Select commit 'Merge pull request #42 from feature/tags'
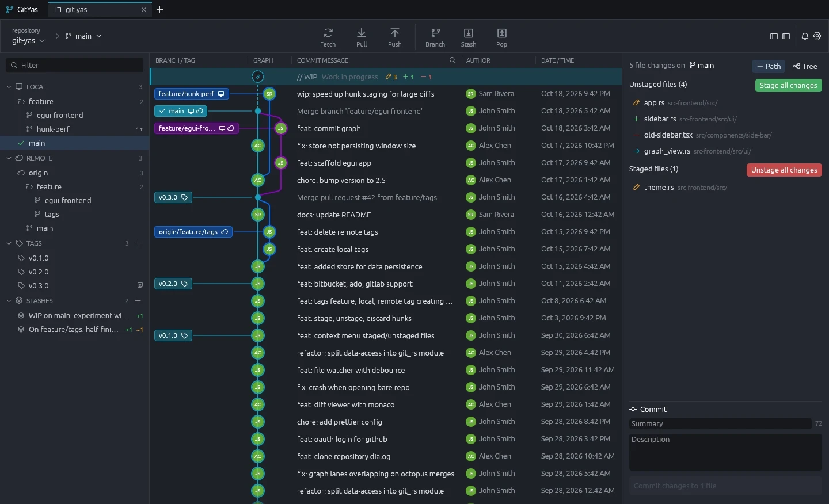 click(x=386, y=197)
